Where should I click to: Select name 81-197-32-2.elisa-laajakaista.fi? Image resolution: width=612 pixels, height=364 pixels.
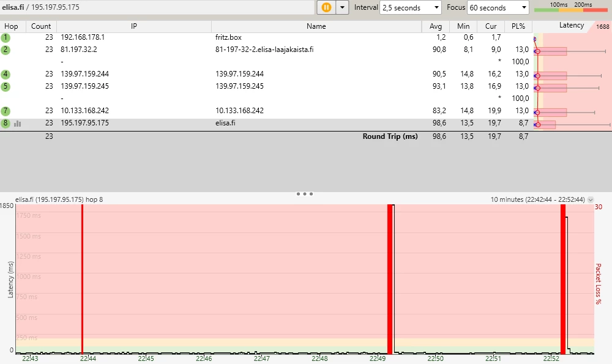264,50
